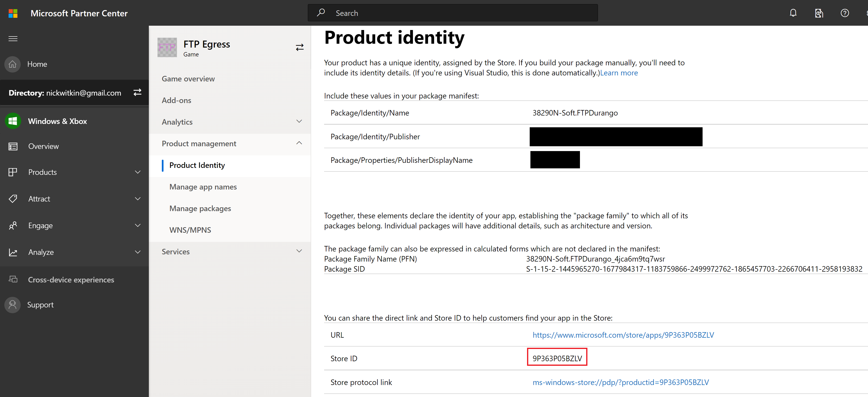
Task: Open the hamburger navigation menu
Action: 13,39
